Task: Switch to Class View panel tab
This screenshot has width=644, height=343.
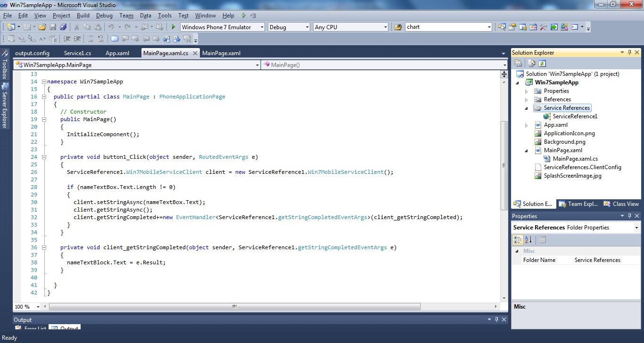Action: click(621, 204)
